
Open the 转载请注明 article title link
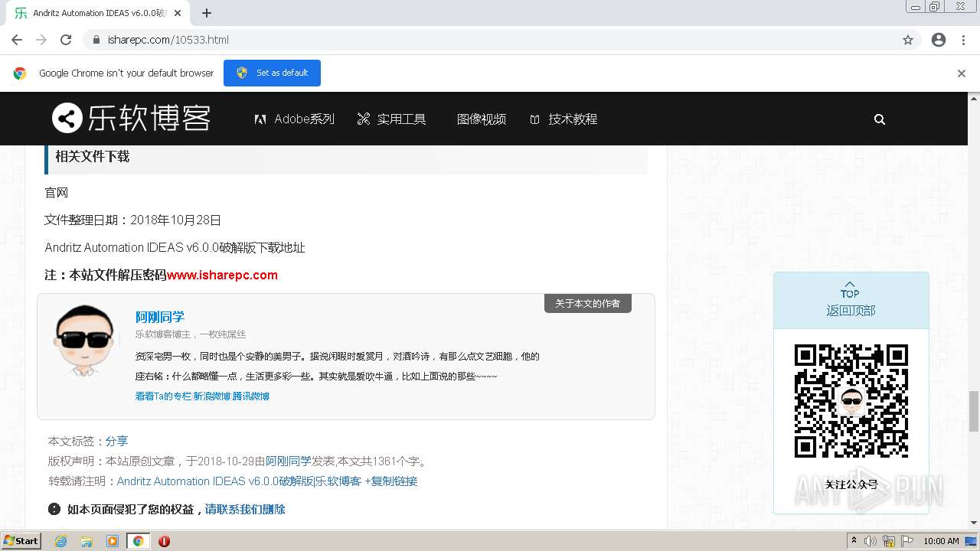point(239,481)
